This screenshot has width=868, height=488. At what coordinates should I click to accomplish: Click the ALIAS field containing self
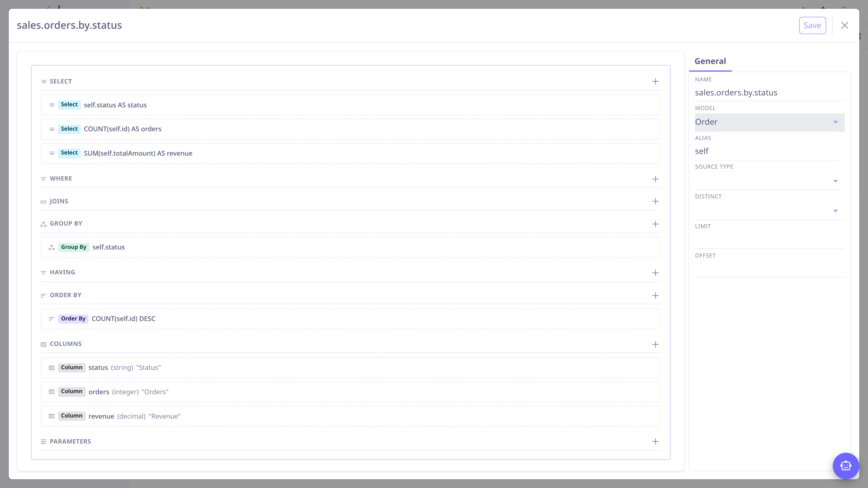pyautogui.click(x=769, y=151)
